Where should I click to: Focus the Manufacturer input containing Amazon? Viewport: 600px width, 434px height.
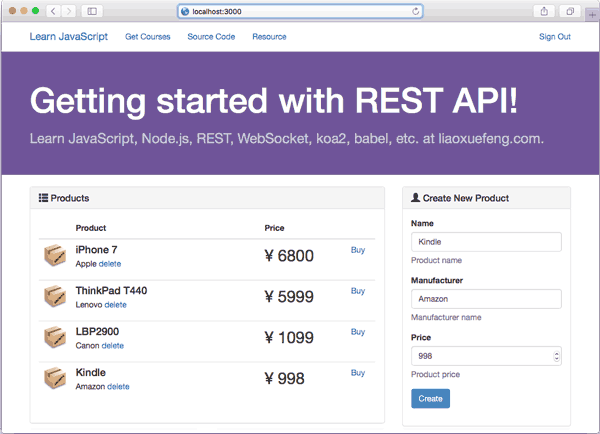(486, 299)
